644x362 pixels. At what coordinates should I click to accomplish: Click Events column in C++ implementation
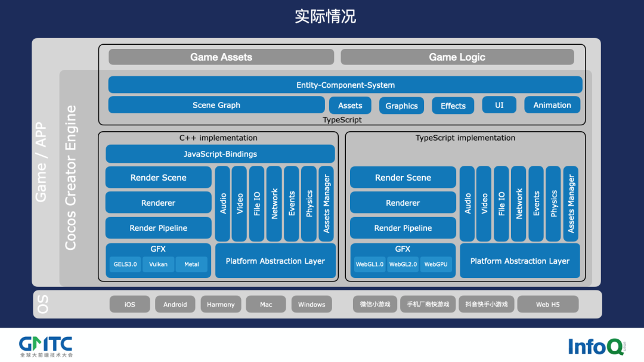tap(292, 204)
